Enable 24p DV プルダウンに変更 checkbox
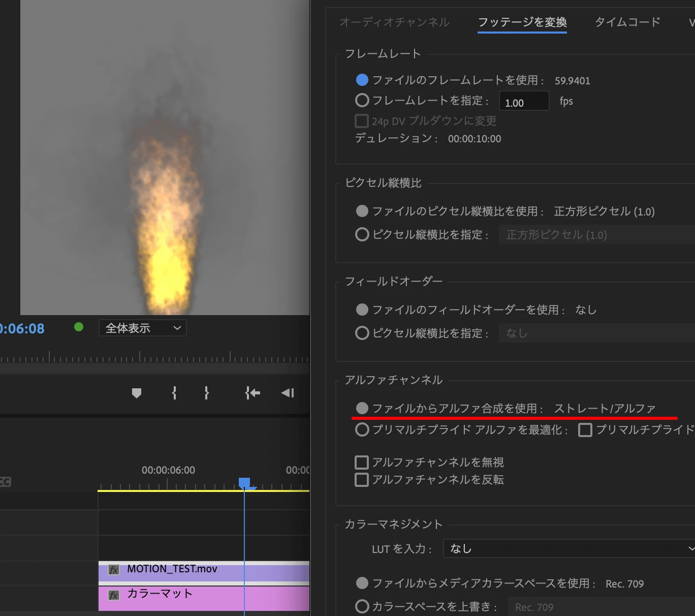Image resolution: width=695 pixels, height=616 pixels. pyautogui.click(x=362, y=121)
